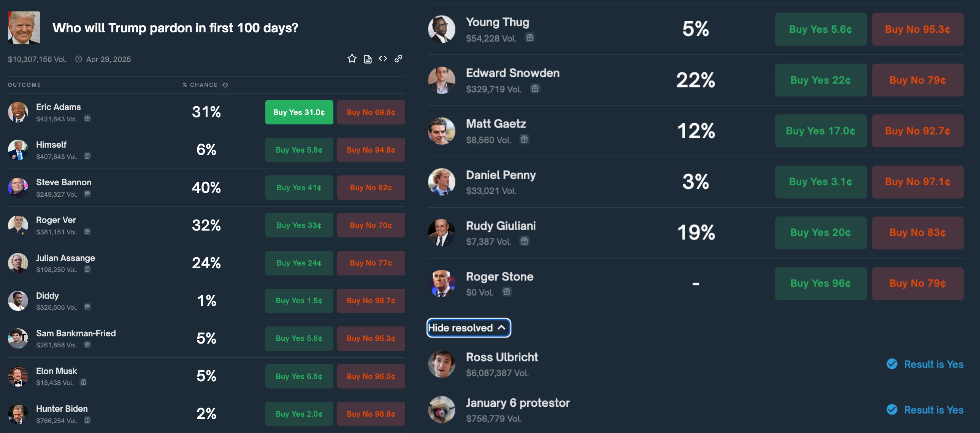Click gift icon next to Roger Stone

[x=507, y=292]
